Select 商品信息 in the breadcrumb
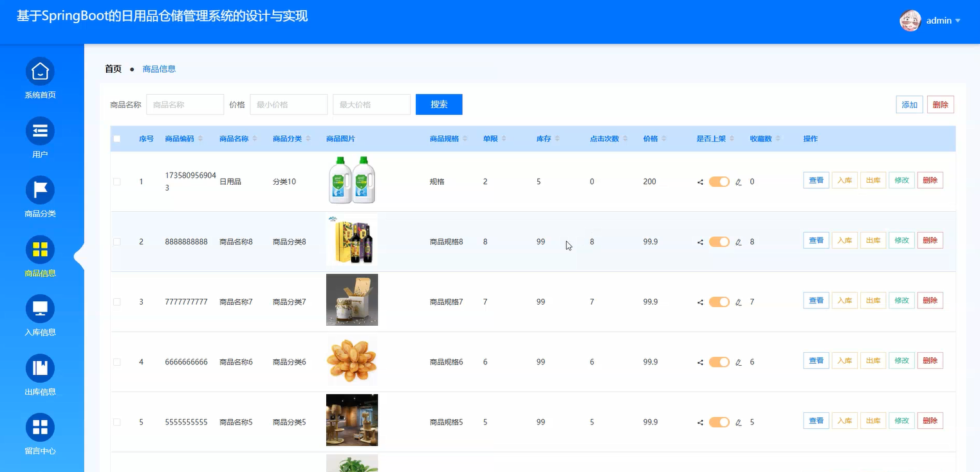The height and width of the screenshot is (472, 980). (159, 68)
